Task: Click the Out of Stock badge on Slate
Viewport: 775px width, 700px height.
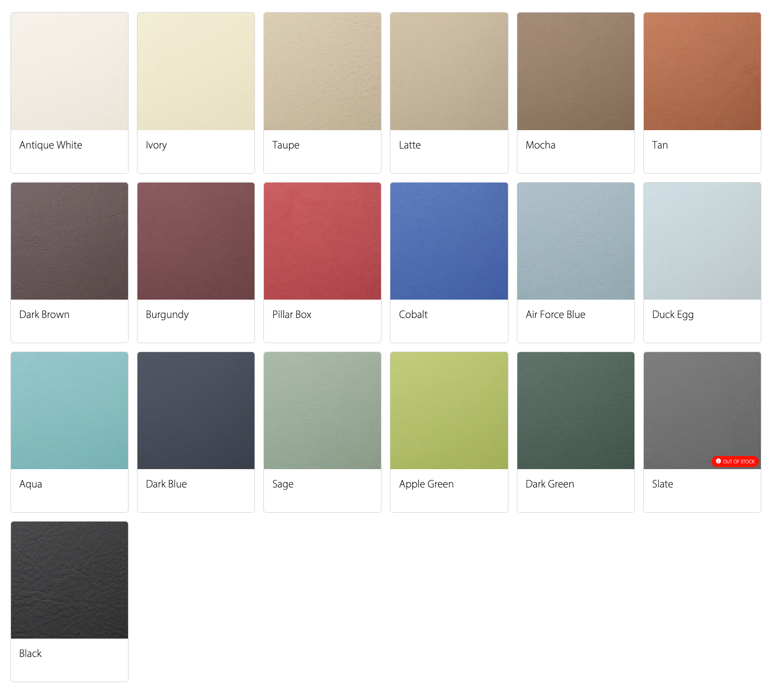Action: coord(735,461)
